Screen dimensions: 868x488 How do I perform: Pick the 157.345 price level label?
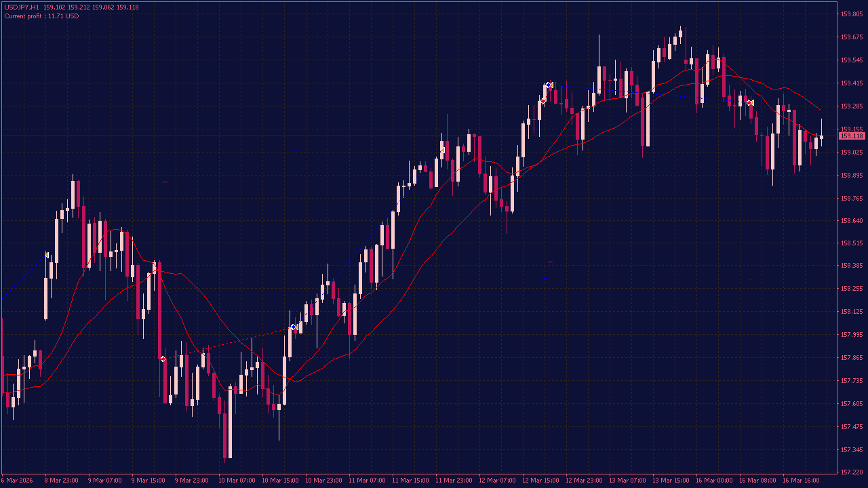[852, 450]
